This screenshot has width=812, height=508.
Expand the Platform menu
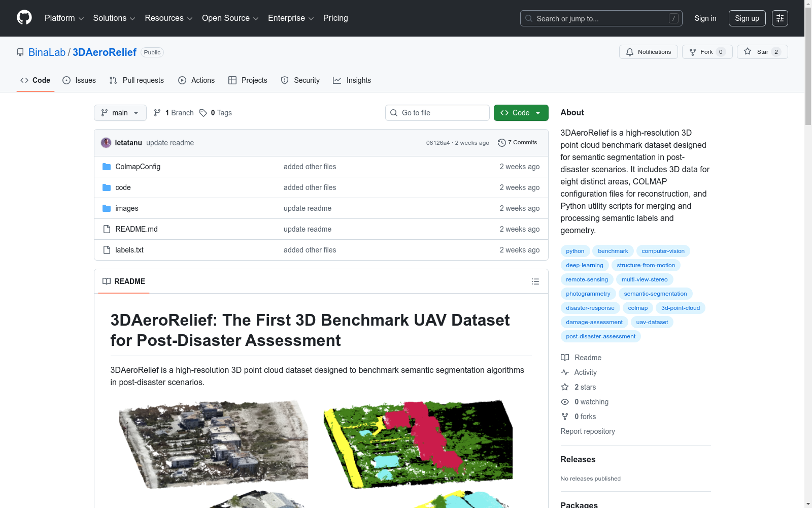(x=64, y=18)
